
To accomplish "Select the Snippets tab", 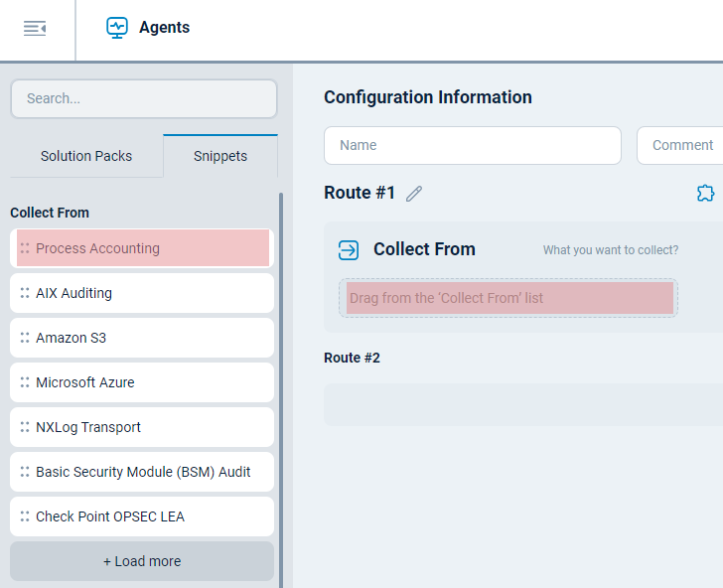I will coord(220,156).
